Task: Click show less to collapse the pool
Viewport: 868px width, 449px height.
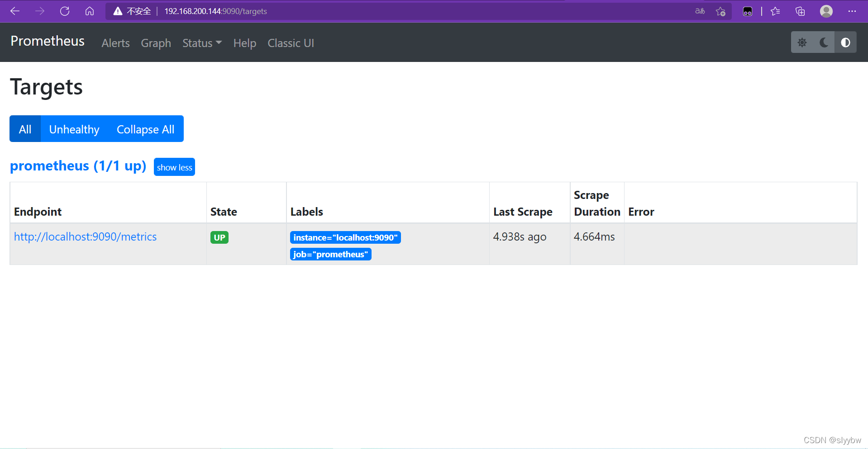Action: pos(174,167)
